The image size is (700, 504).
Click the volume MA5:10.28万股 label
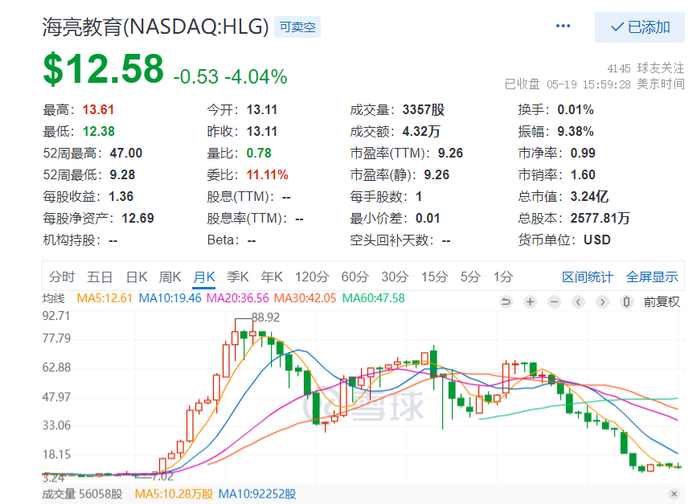coord(174,494)
